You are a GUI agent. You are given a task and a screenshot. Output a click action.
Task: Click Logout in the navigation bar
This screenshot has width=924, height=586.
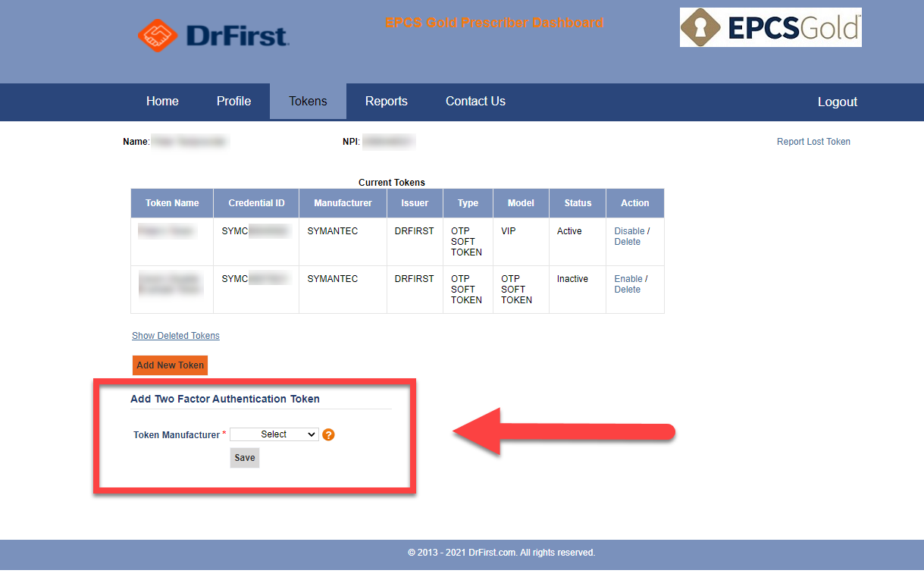coord(838,102)
